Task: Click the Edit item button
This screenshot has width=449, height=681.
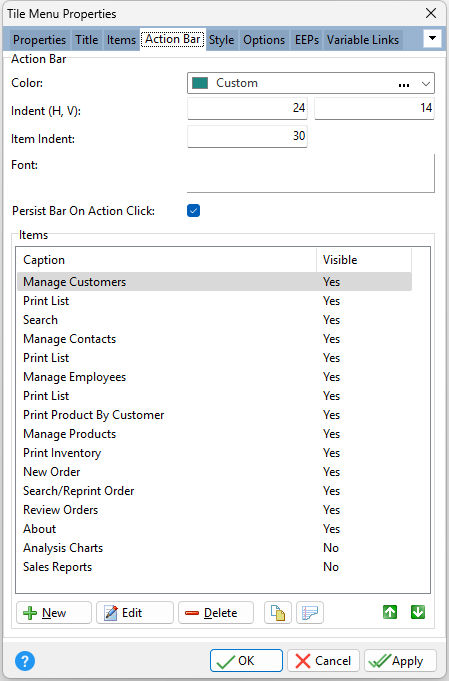Action: click(x=135, y=612)
